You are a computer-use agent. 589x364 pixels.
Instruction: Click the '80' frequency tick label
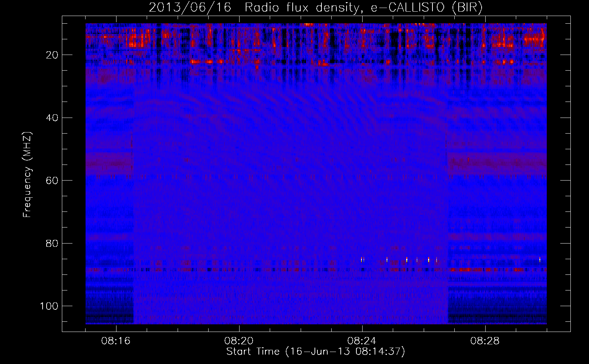(x=52, y=243)
